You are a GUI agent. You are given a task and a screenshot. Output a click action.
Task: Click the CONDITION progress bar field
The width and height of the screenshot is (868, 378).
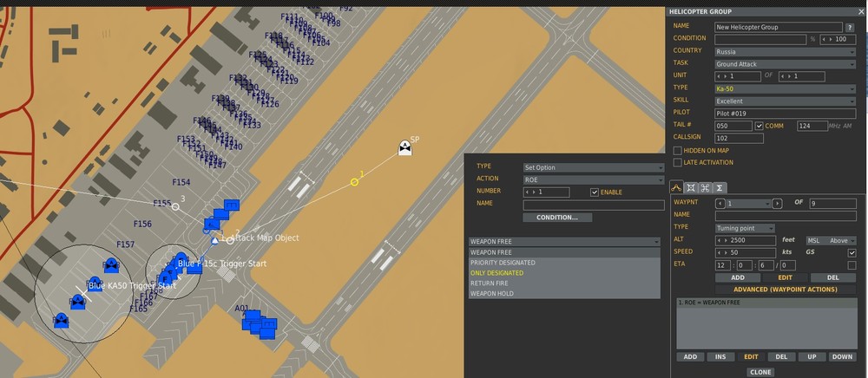(760, 39)
